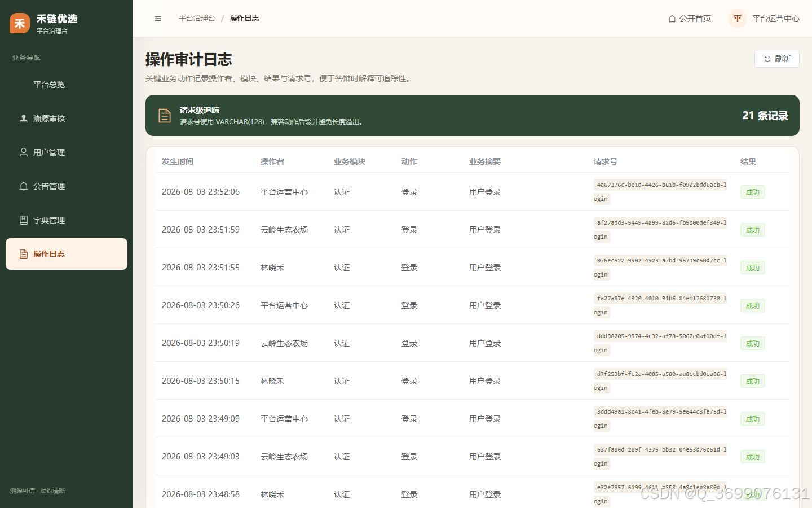Open the 溯源审核 menu item

tap(67, 119)
